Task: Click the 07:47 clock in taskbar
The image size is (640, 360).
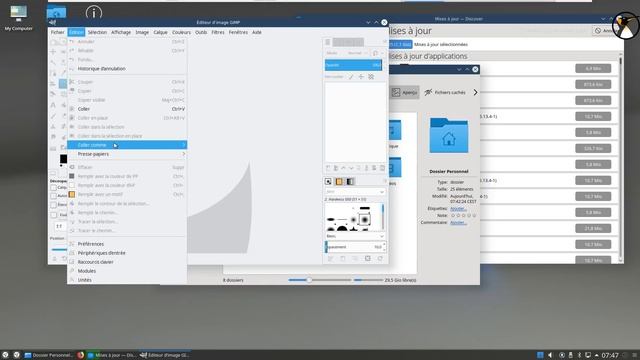Action: [x=610, y=356]
